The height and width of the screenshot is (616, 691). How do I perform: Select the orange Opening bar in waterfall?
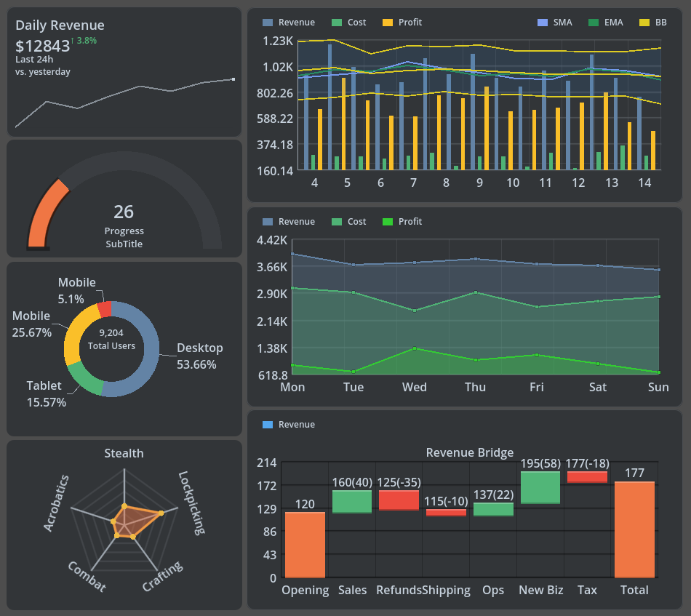(x=305, y=545)
